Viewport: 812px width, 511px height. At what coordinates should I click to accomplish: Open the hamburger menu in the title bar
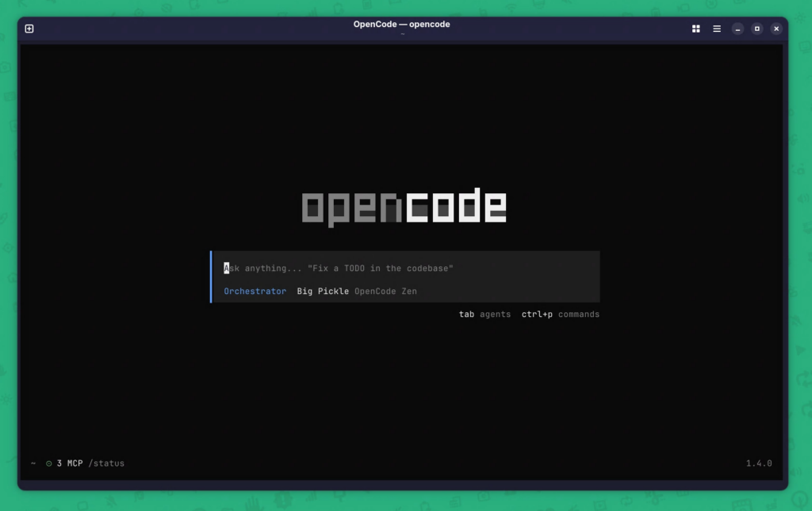click(717, 29)
